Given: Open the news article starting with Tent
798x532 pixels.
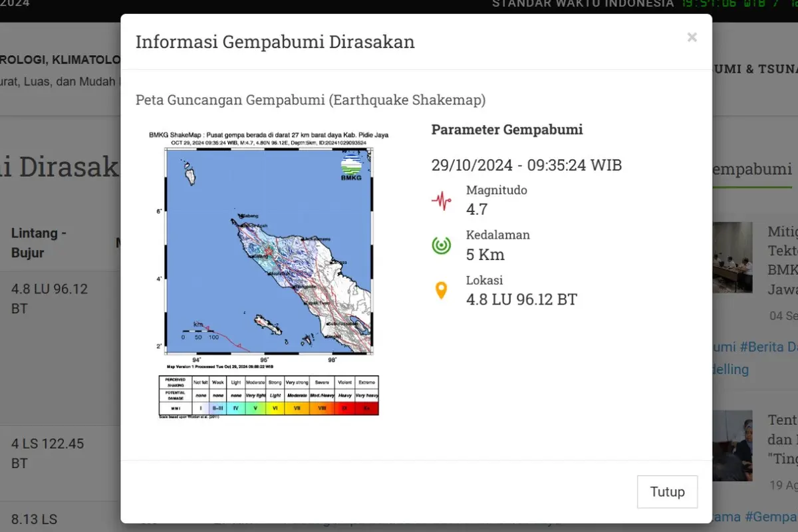Looking at the screenshot, I should click(x=783, y=439).
